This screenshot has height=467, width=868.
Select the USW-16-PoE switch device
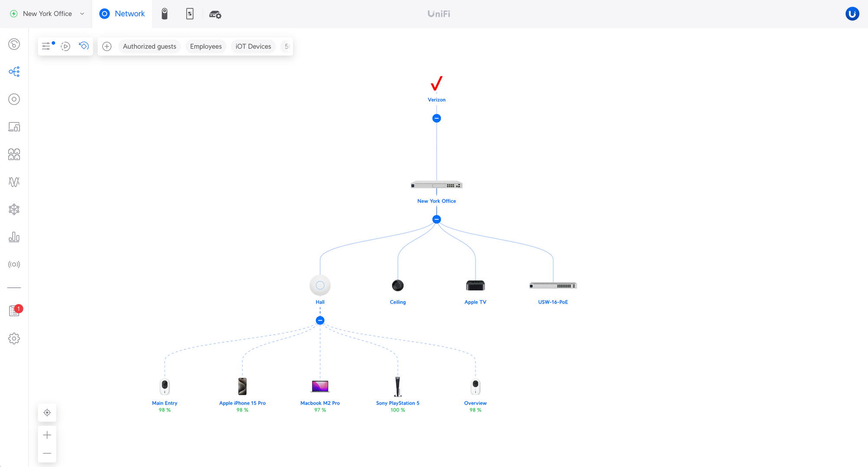tap(553, 286)
